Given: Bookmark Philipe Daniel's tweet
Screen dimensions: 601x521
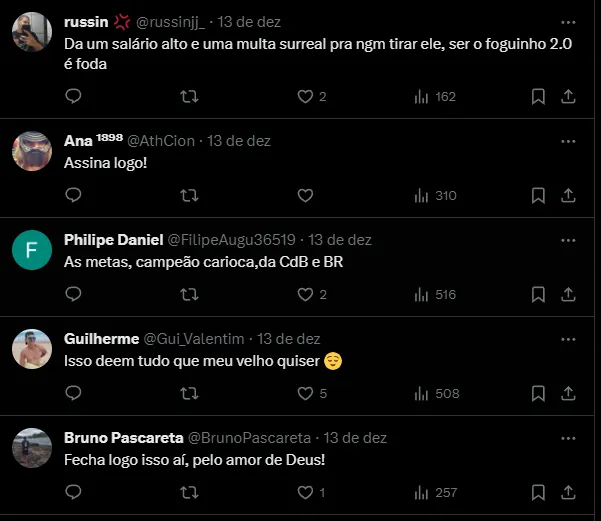Looking at the screenshot, I should pyautogui.click(x=538, y=294).
